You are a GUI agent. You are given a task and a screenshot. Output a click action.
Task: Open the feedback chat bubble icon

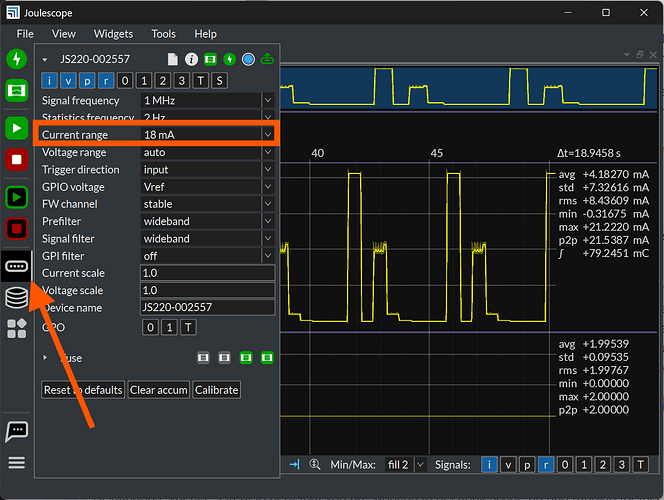point(17,431)
